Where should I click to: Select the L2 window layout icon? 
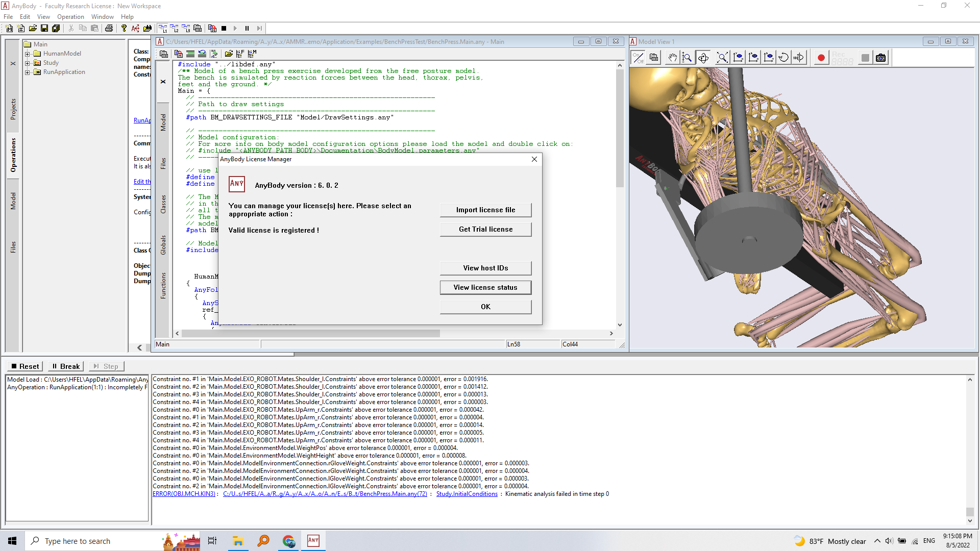[x=174, y=29]
